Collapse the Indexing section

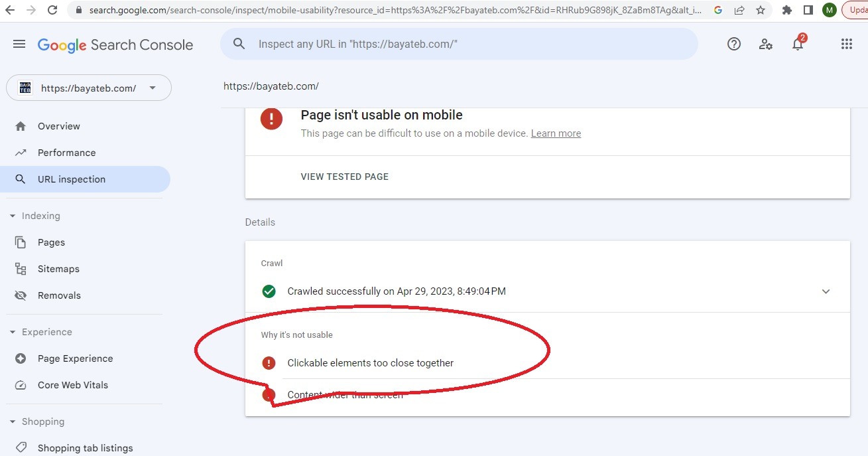(13, 216)
